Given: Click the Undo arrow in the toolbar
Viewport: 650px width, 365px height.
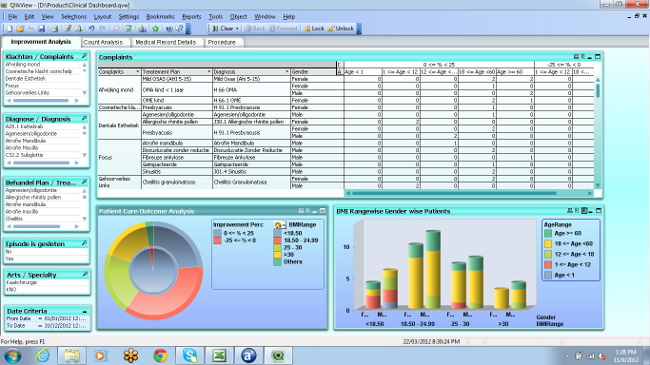Looking at the screenshot, I should pos(92,29).
